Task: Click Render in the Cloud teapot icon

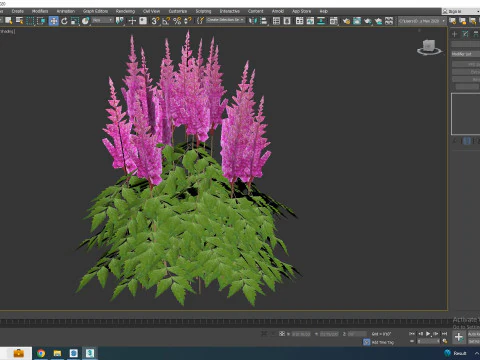Action: 378,21
